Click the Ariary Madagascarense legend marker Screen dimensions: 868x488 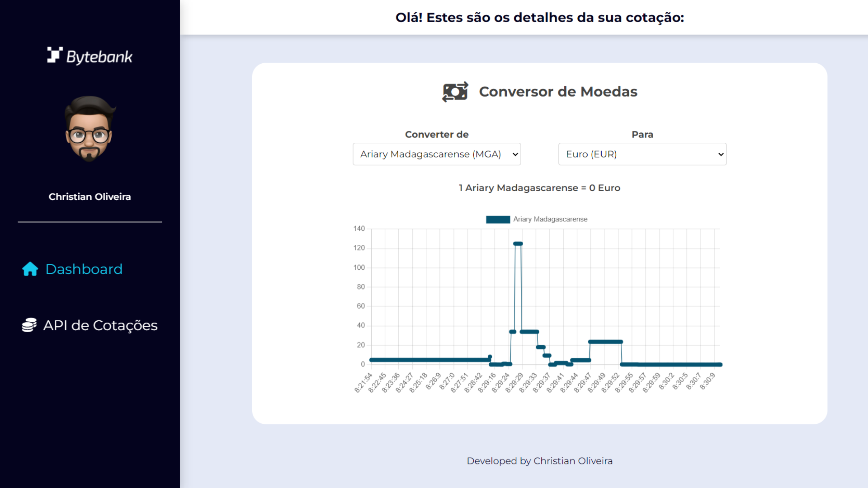tap(497, 219)
